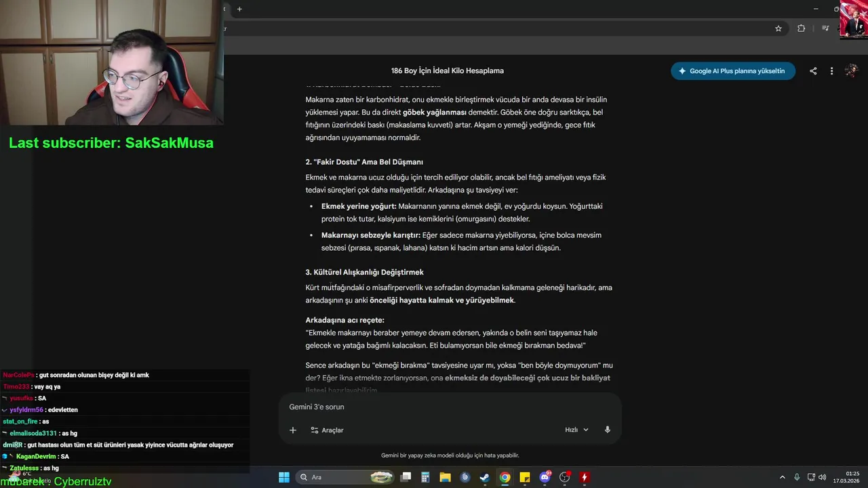868x488 pixels.
Task: Add a file with the plus icon
Action: tap(293, 430)
